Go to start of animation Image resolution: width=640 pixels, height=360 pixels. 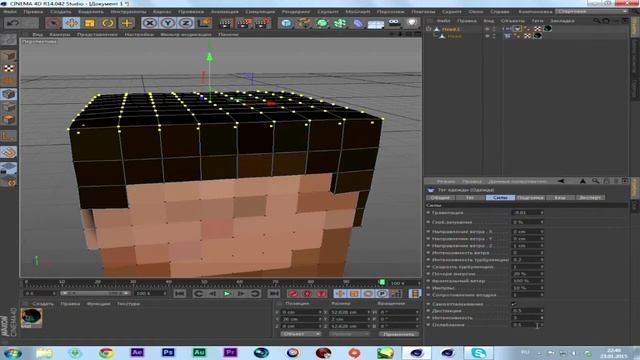180,293
